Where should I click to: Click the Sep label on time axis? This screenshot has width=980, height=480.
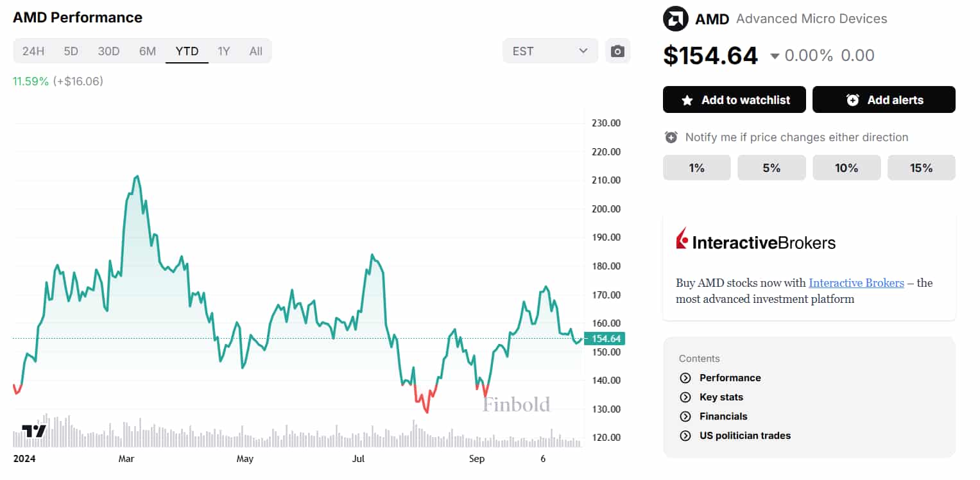477,459
